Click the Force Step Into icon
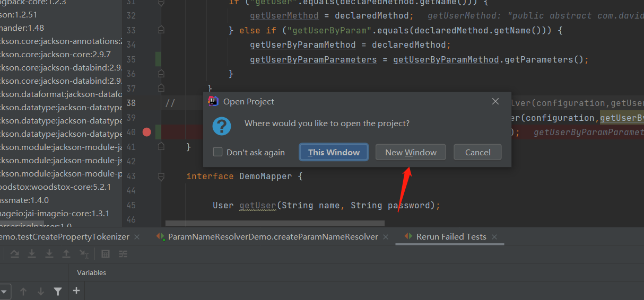The height and width of the screenshot is (300, 644). coord(49,254)
